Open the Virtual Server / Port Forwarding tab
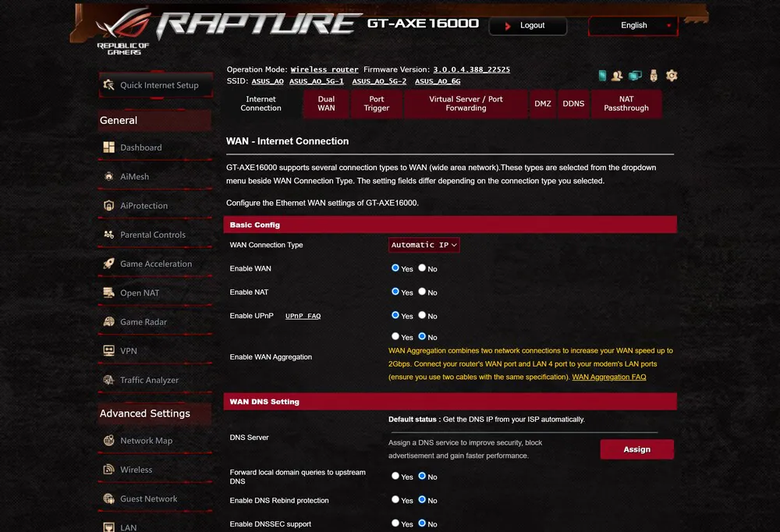The width and height of the screenshot is (780, 532). point(466,104)
